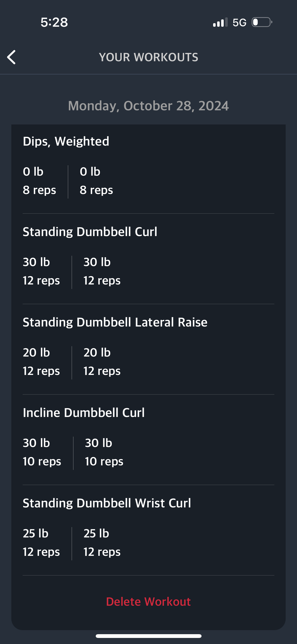Screen dimensions: 297x644
Task: Select second set of Dips, Weighted
Action: (96, 181)
